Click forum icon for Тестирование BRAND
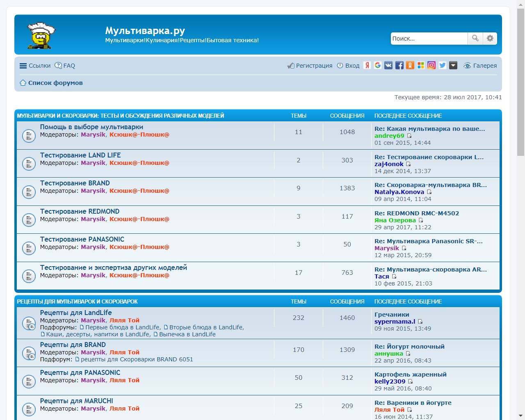525x420 pixels. click(29, 192)
